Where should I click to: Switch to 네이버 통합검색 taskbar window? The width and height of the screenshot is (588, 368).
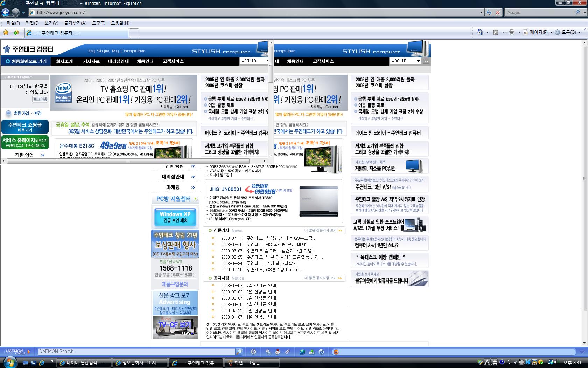tap(84, 363)
